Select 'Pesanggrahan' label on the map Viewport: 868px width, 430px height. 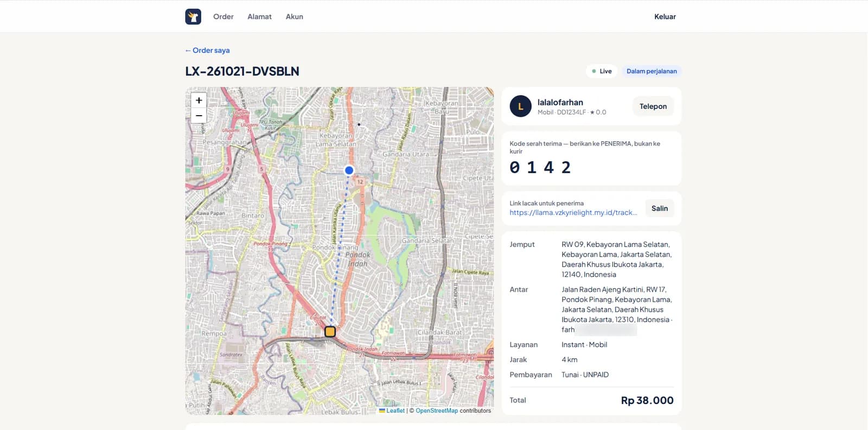click(224, 142)
